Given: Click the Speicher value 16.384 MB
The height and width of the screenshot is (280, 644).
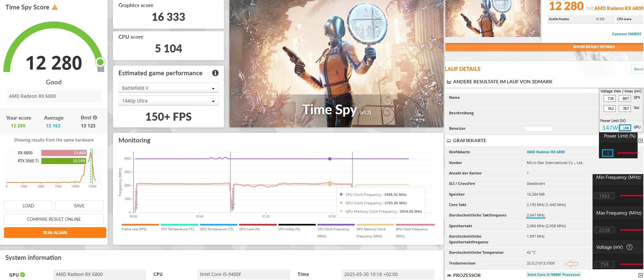Looking at the screenshot, I should 535,194.
